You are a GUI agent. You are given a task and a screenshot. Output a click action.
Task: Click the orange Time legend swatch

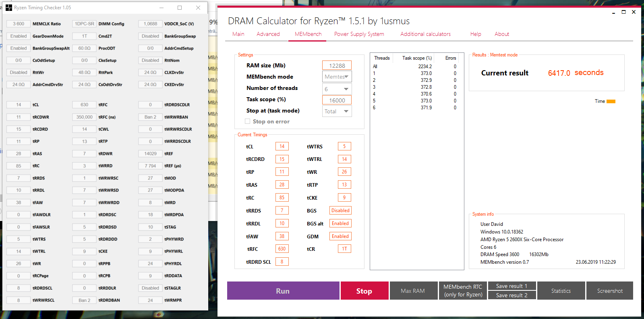click(611, 101)
